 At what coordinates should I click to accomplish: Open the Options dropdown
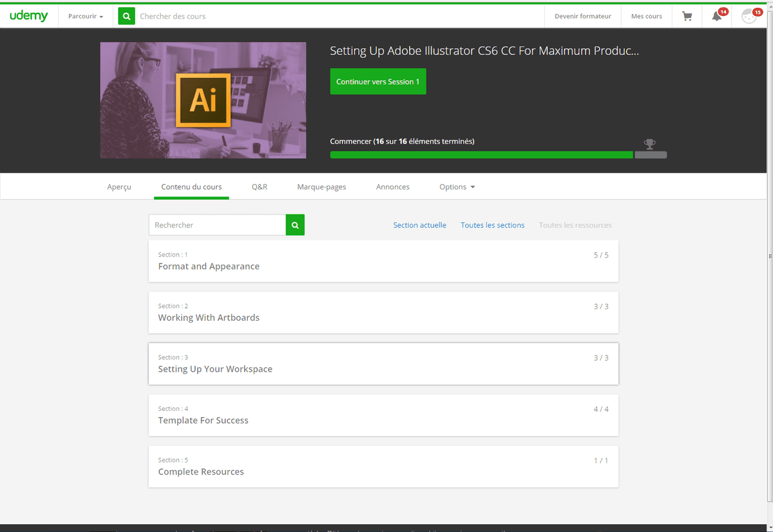[x=457, y=187]
